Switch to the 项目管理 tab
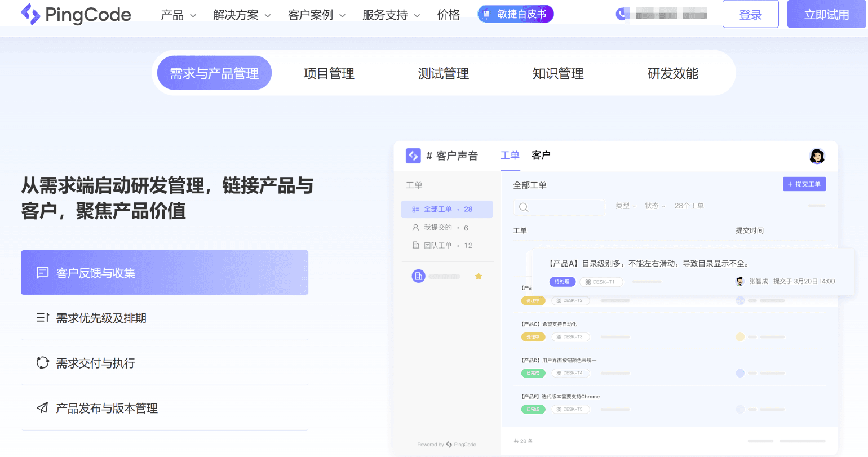 (x=329, y=73)
